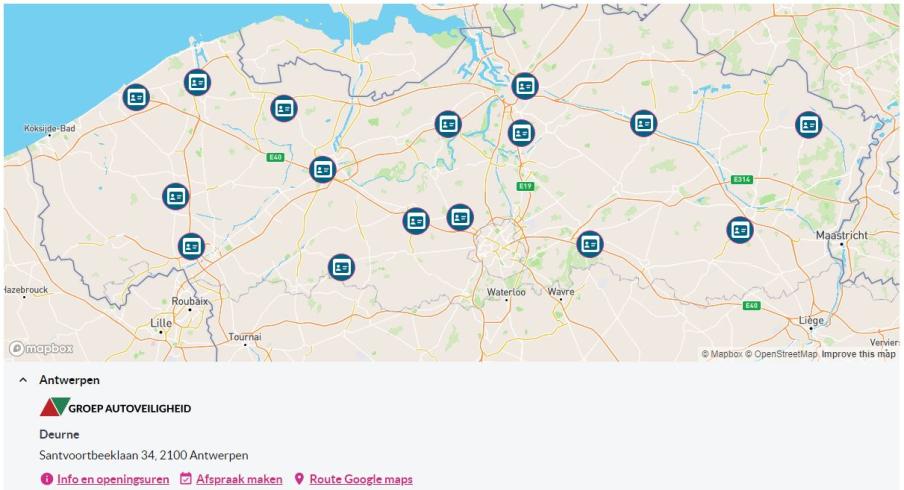Open the northeastern-most marker on the map

[x=808, y=125]
